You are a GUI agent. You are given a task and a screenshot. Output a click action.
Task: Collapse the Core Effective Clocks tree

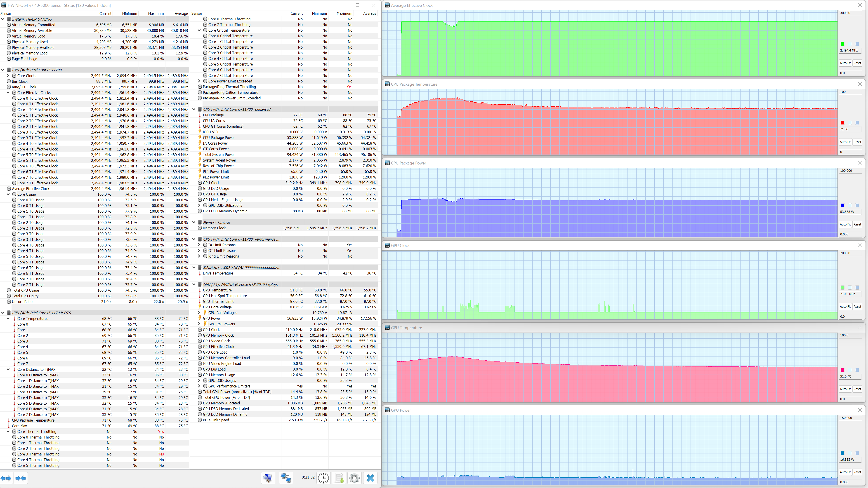point(8,93)
